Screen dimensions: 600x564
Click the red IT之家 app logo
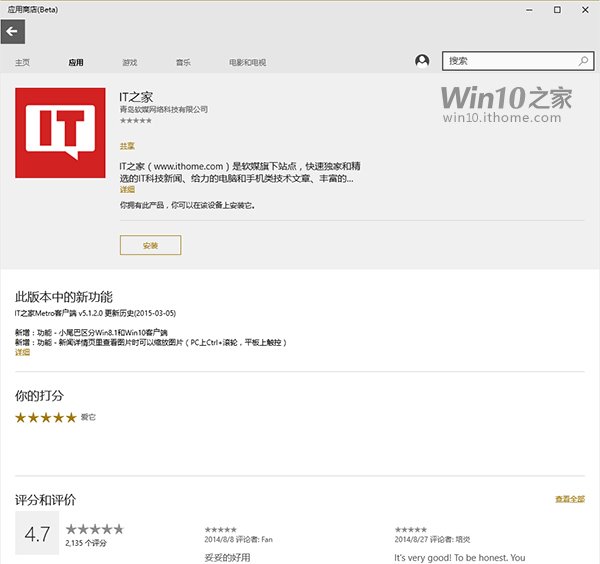pyautogui.click(x=60, y=133)
